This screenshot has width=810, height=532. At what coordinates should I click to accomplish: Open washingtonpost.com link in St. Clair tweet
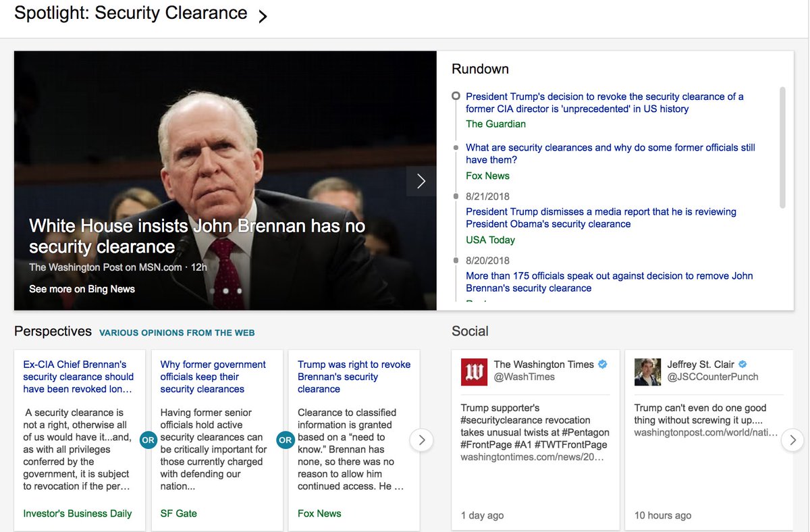click(x=706, y=433)
